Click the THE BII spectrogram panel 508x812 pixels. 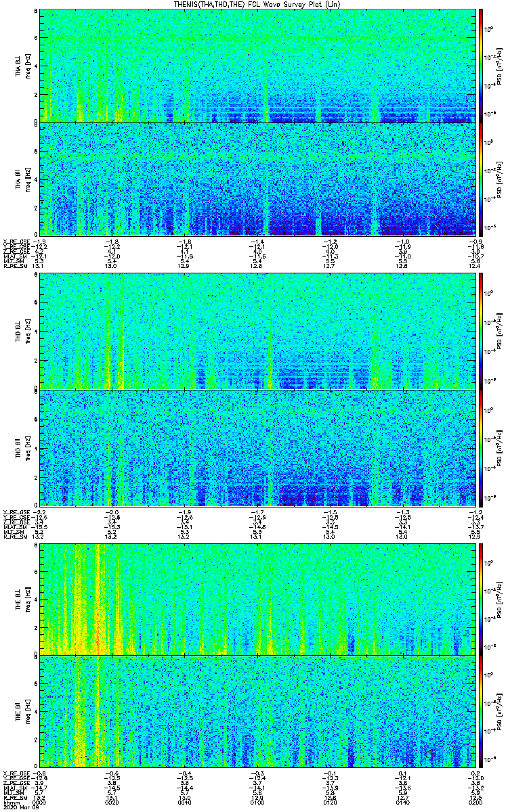pos(256,713)
